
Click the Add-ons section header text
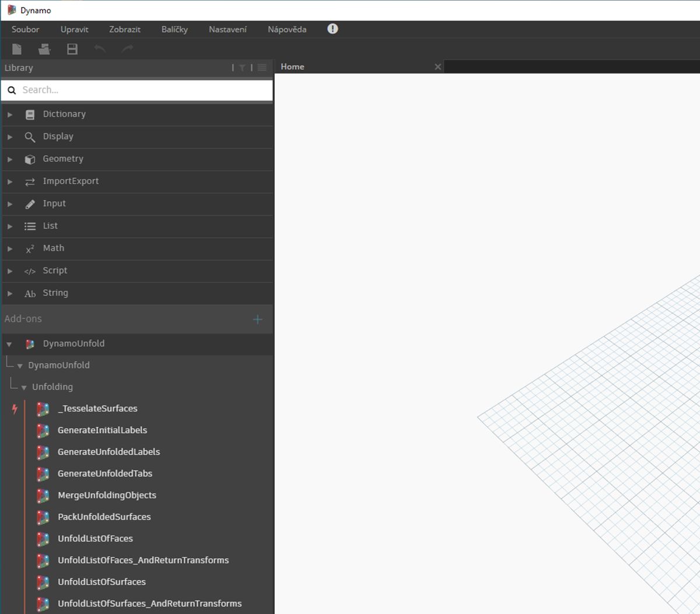23,319
